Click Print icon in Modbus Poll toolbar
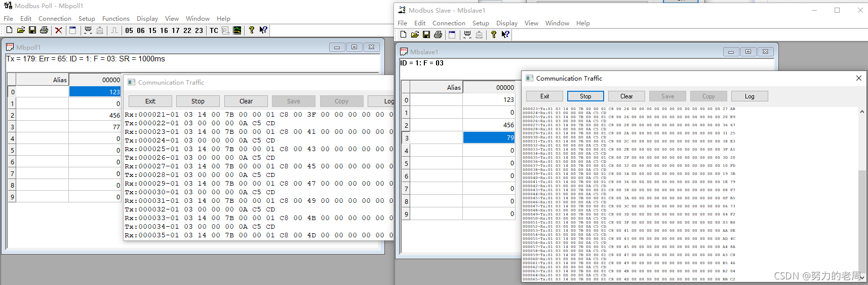 44,30
